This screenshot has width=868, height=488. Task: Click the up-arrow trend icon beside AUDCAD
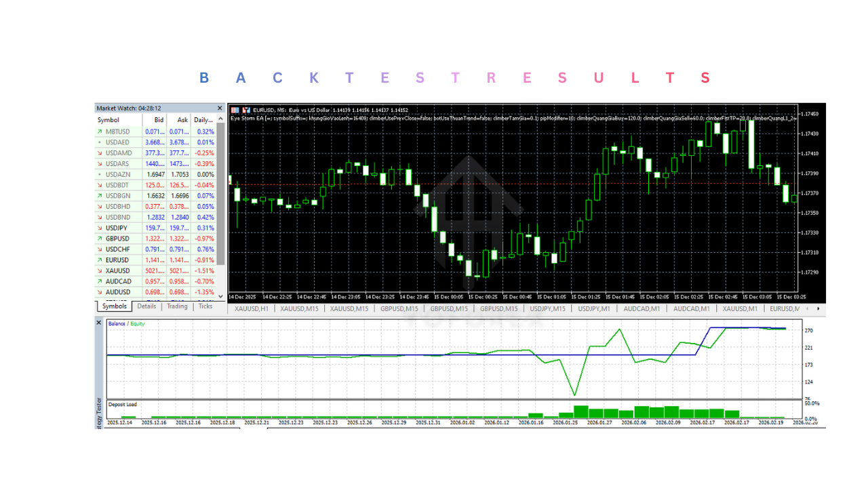(100, 281)
